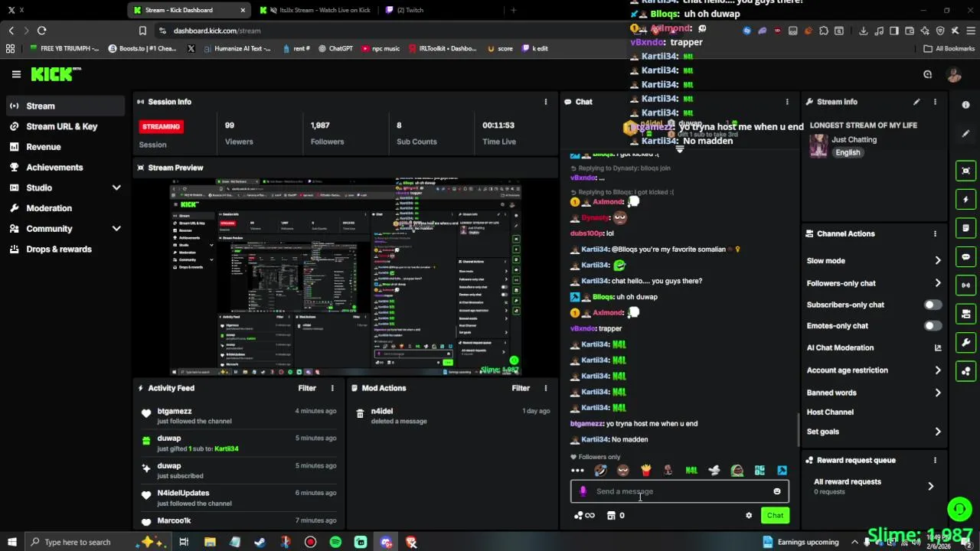Click the Stream Preview video thumbnail

[x=345, y=277]
